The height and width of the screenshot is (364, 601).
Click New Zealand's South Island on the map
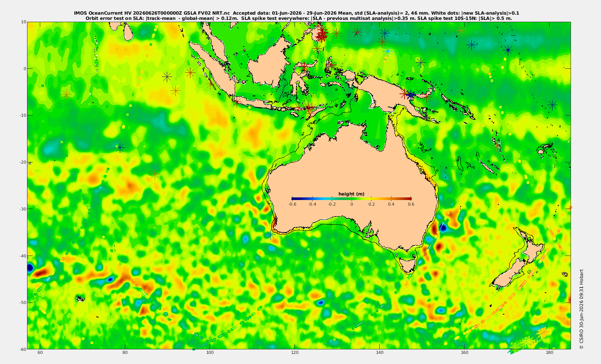(x=508, y=275)
